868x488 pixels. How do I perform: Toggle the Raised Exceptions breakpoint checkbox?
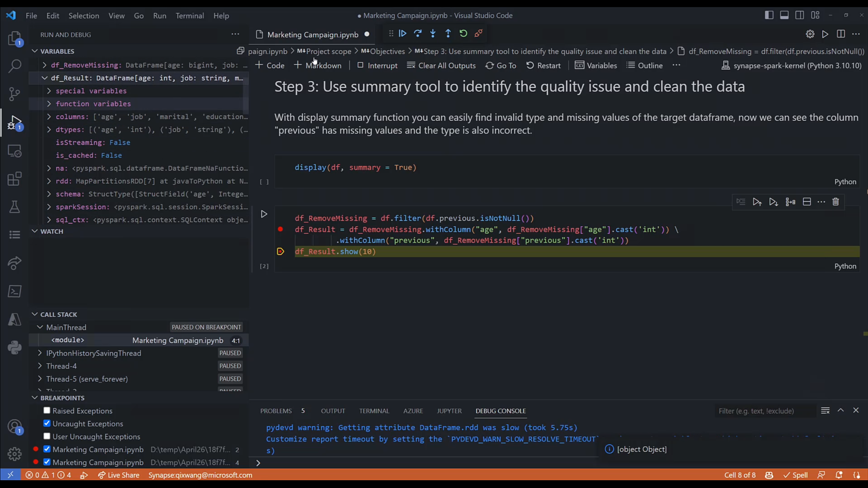point(46,410)
